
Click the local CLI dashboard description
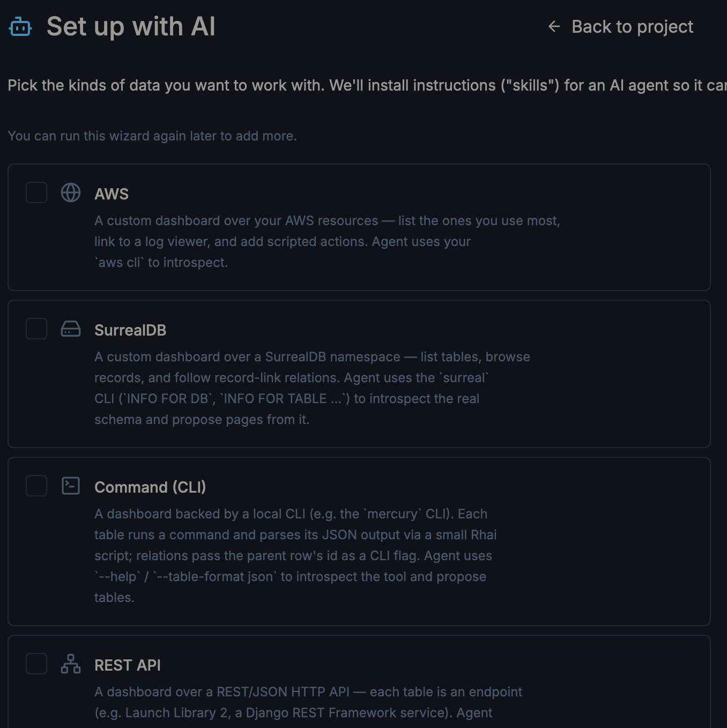295,555
